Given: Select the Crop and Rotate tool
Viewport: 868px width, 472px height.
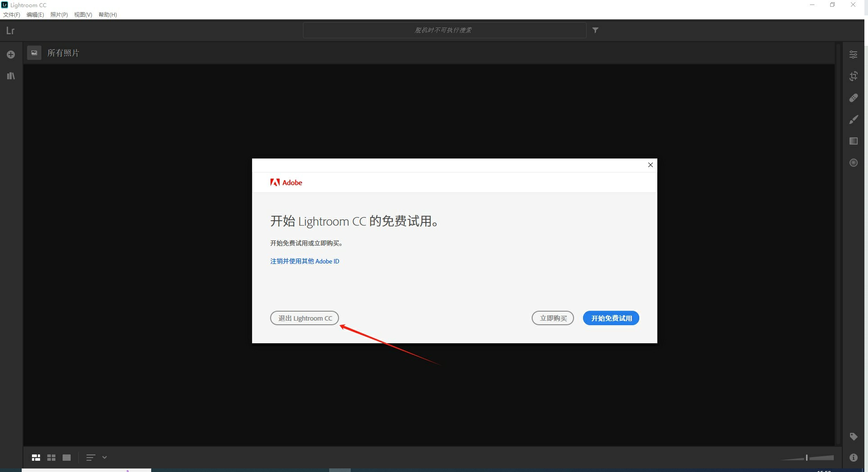Looking at the screenshot, I should 853,76.
